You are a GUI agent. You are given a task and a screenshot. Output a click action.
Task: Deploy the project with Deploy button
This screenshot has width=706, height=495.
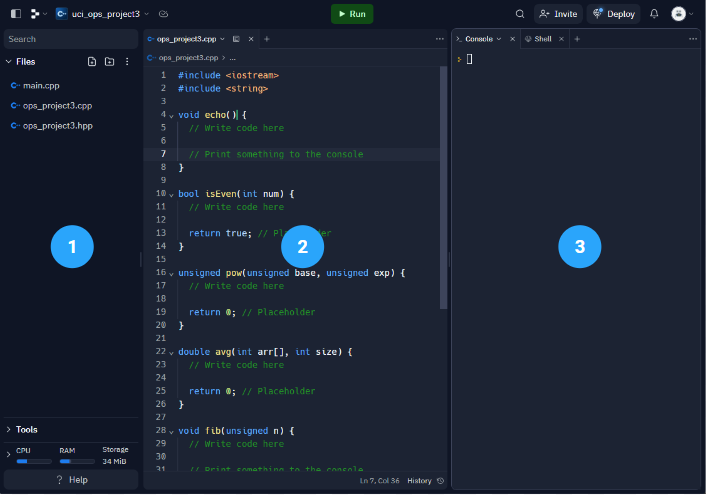[613, 14]
